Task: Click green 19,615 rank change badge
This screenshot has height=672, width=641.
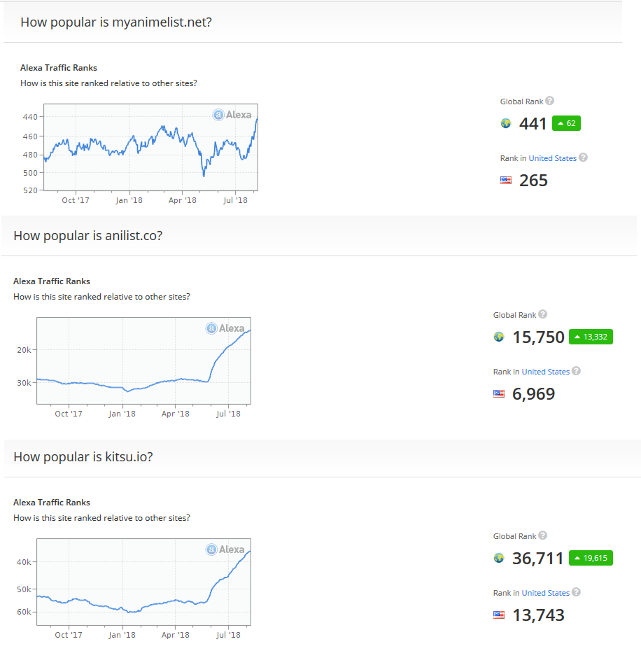Action: (591, 558)
